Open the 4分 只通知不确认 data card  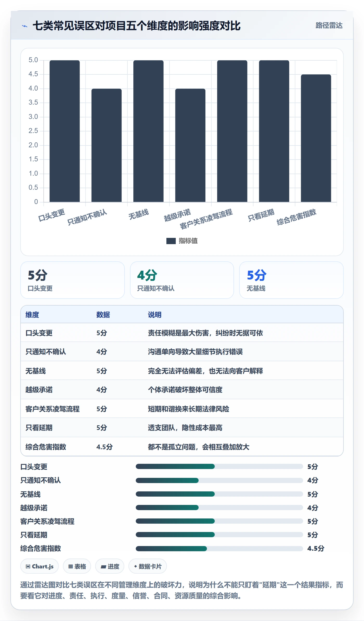182,280
